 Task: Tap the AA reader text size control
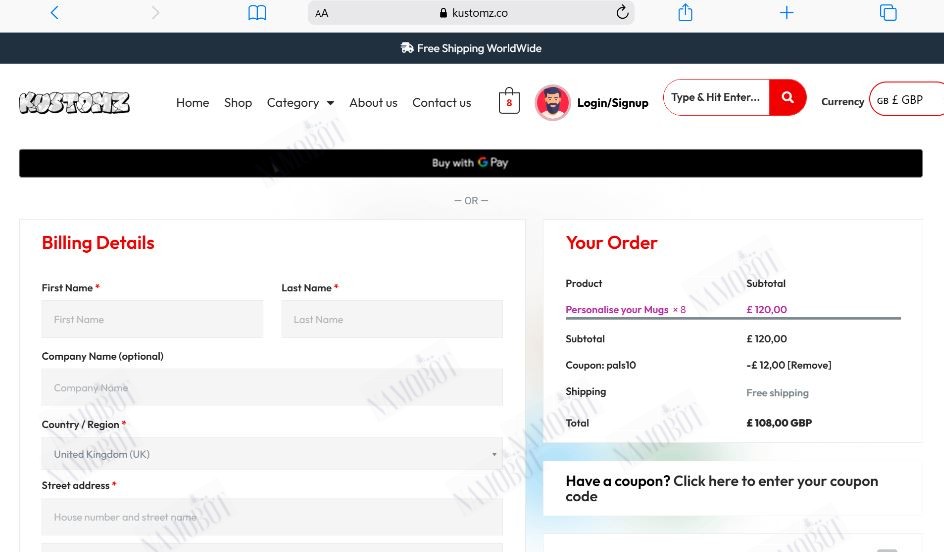[x=321, y=13]
